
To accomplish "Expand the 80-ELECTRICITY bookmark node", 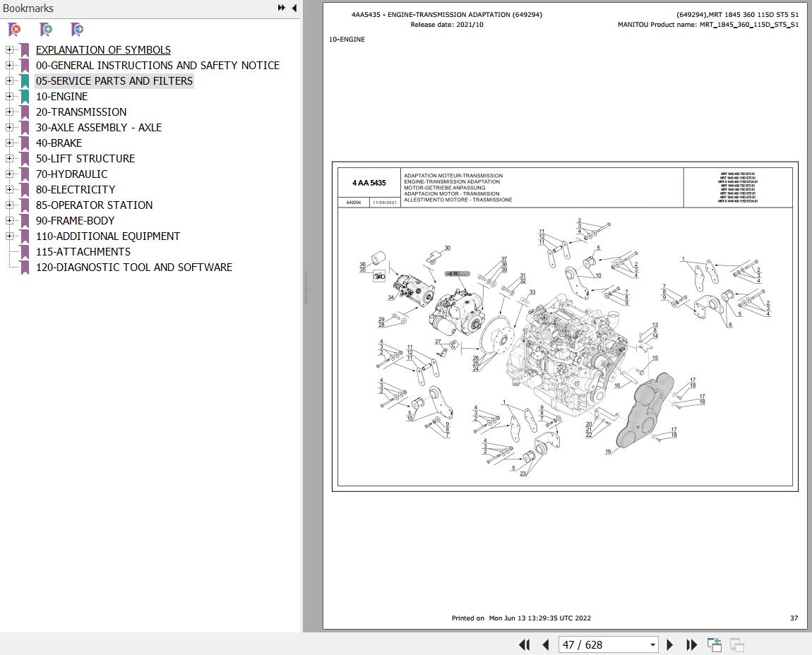I will (8, 189).
